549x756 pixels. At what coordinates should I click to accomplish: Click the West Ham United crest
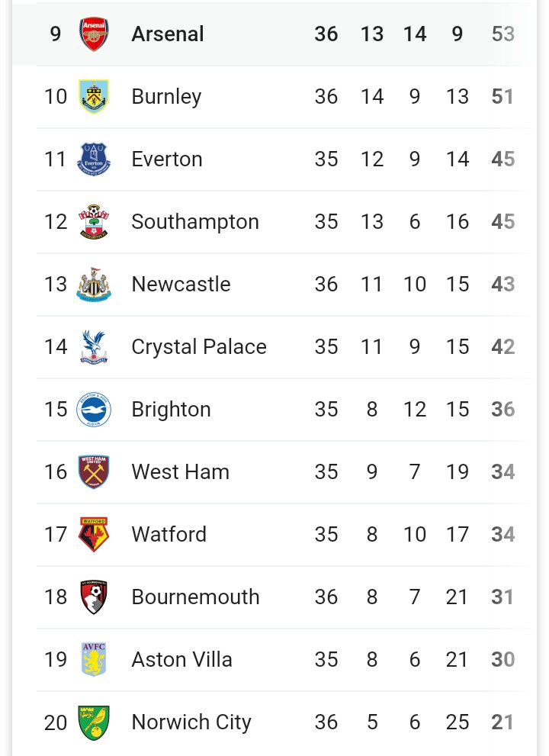click(x=94, y=472)
